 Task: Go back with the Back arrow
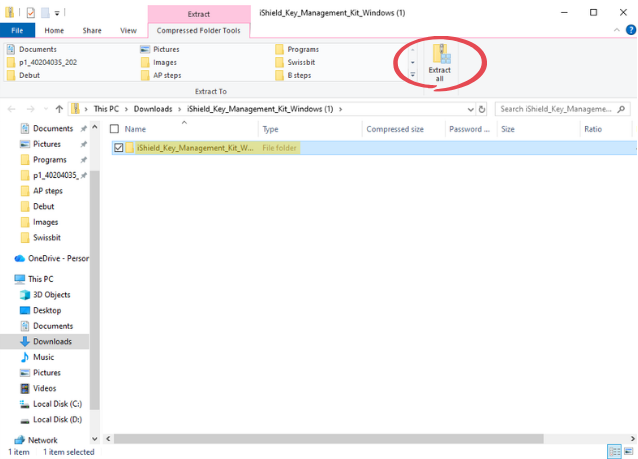(11, 109)
